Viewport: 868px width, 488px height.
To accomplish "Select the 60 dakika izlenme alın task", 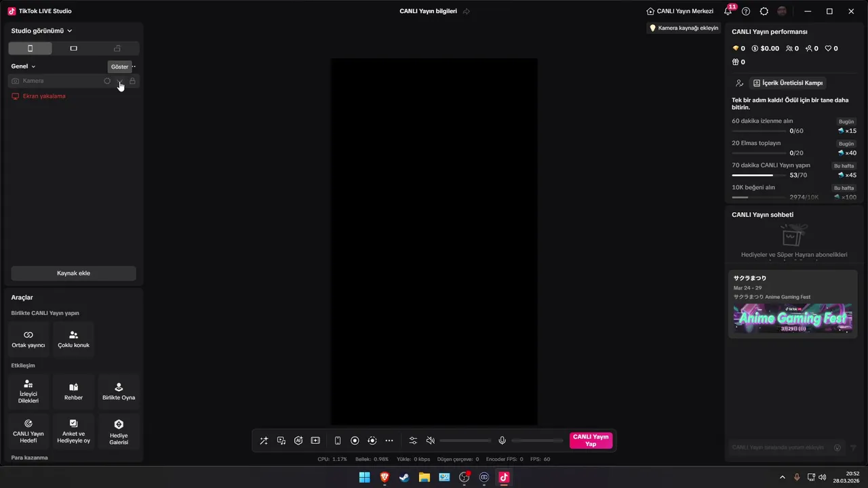I will 794,126.
